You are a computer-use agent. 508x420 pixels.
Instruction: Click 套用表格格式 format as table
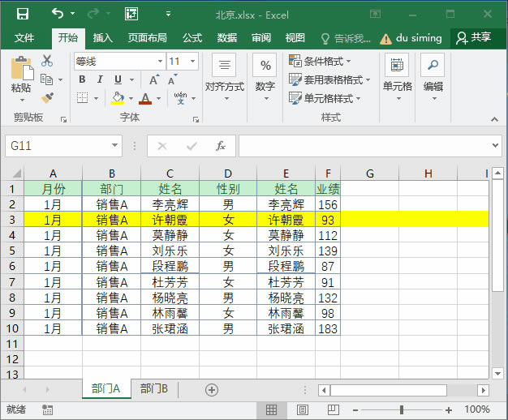(x=329, y=79)
